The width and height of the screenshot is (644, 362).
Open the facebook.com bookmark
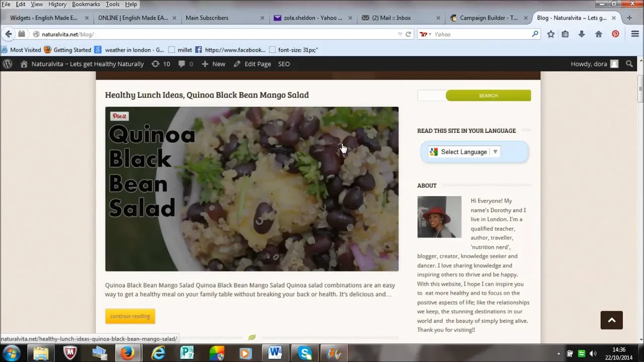click(x=230, y=50)
